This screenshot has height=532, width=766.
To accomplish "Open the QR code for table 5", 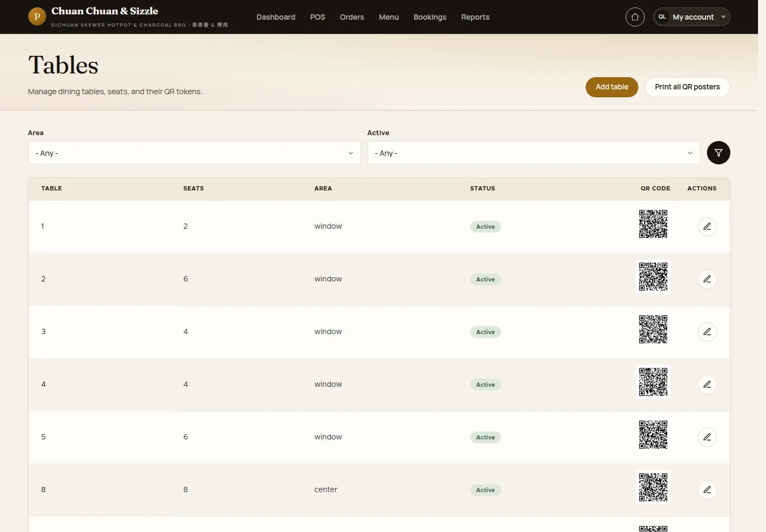I will click(x=653, y=435).
